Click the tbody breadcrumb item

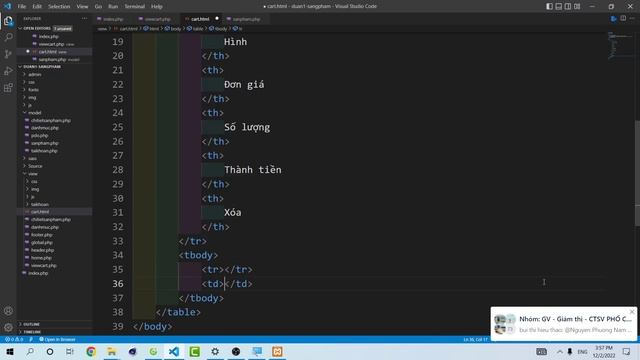221,29
